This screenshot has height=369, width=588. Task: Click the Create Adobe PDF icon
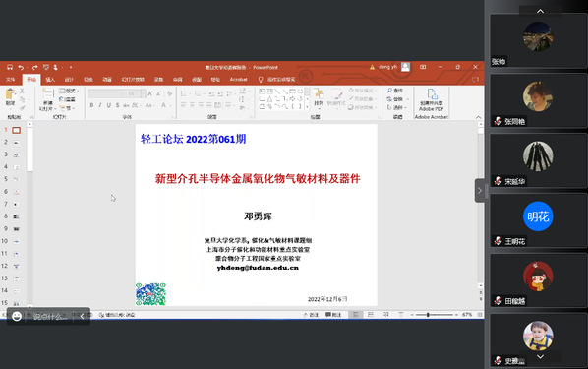click(x=432, y=99)
